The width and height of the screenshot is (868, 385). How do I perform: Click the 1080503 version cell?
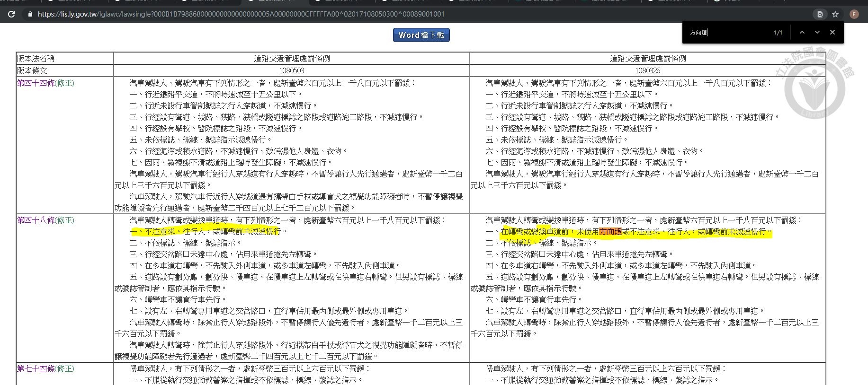(291, 70)
